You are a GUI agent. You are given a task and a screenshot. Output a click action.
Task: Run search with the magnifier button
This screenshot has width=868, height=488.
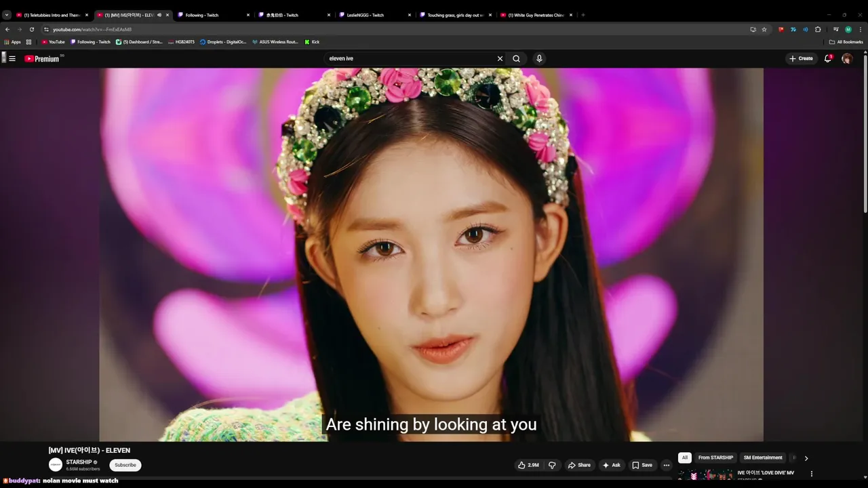[x=516, y=58]
